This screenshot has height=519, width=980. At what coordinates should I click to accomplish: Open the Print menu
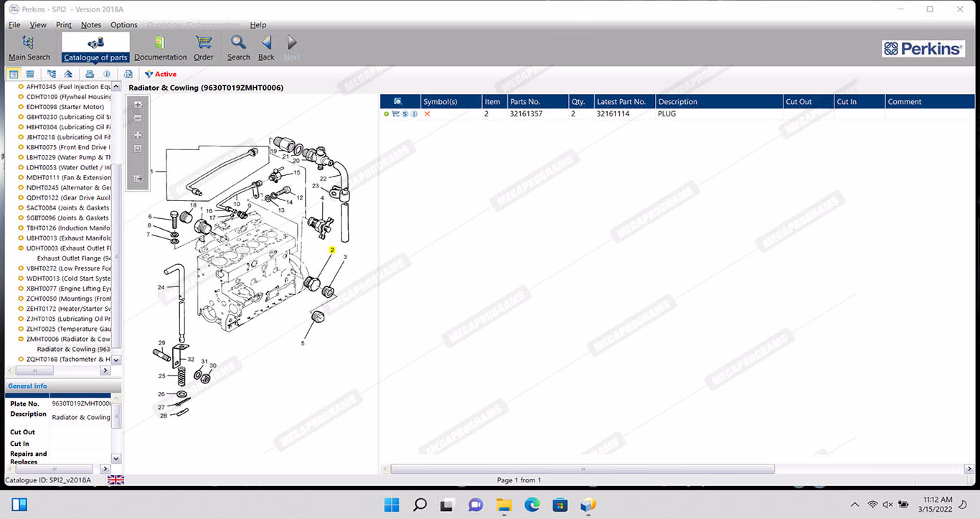point(64,25)
